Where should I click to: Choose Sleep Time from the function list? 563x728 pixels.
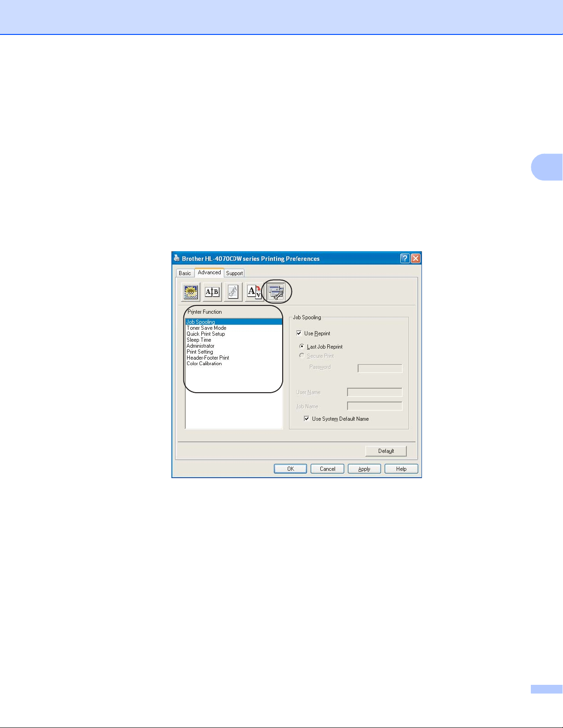pos(199,340)
